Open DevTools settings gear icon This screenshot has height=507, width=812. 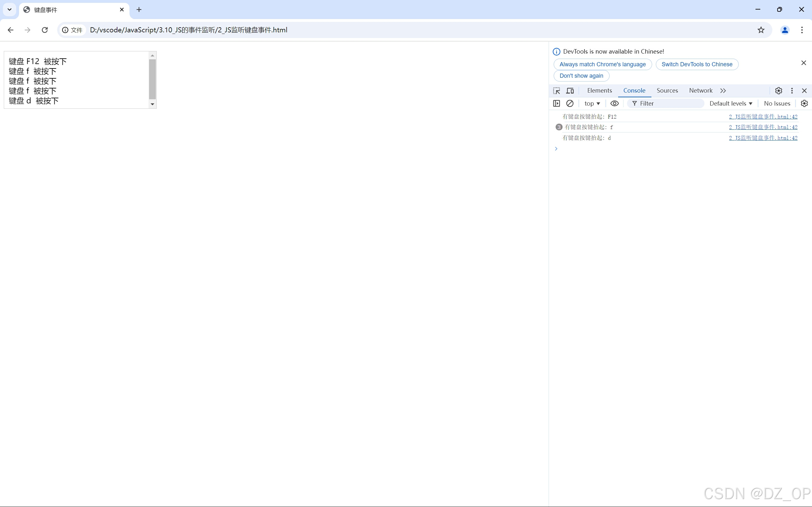tap(778, 91)
